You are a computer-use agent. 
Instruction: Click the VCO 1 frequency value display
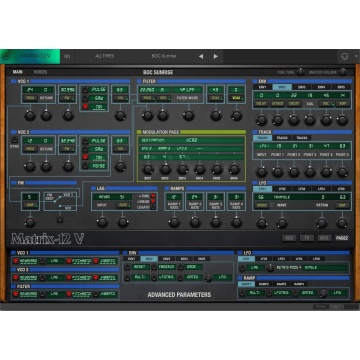coord(29,90)
